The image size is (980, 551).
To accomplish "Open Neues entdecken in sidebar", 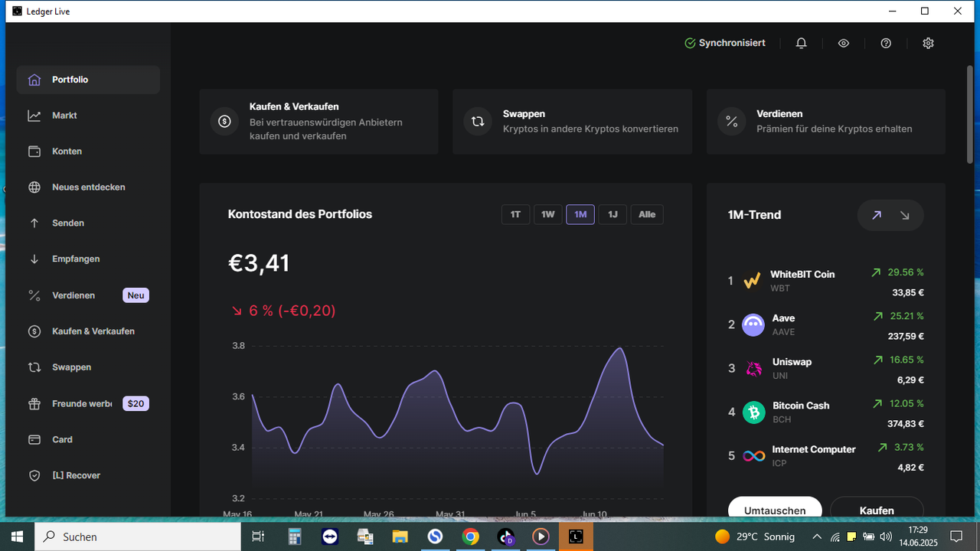I will click(88, 187).
